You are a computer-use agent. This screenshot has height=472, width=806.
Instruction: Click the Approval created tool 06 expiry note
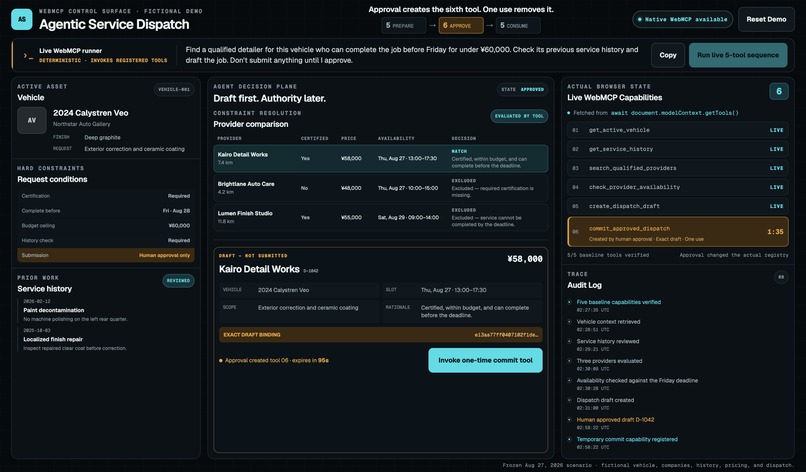coord(274,360)
